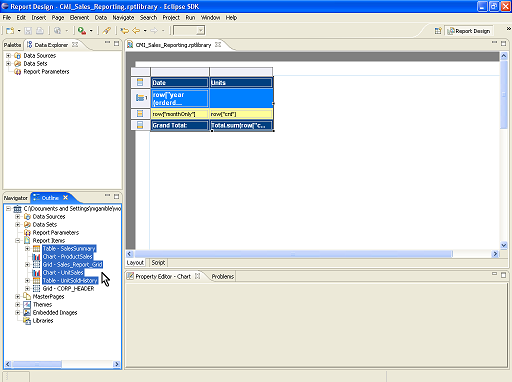
Task: Click the Report Design perspective button
Action: (469, 31)
